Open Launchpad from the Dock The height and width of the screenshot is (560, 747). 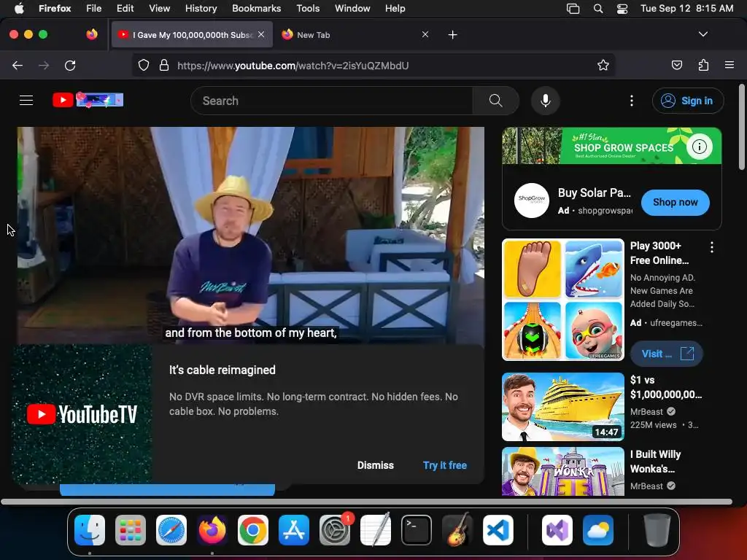(x=130, y=530)
